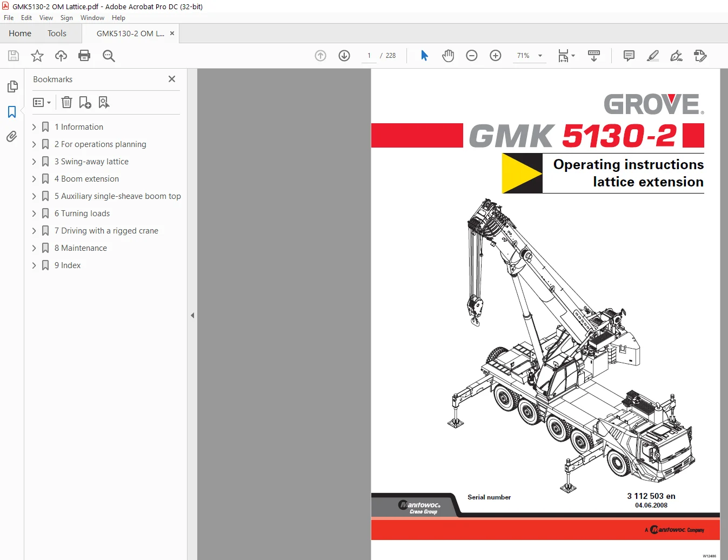Delete selected bookmark trash icon
Viewport: 728px width, 560px height.
pyautogui.click(x=66, y=102)
